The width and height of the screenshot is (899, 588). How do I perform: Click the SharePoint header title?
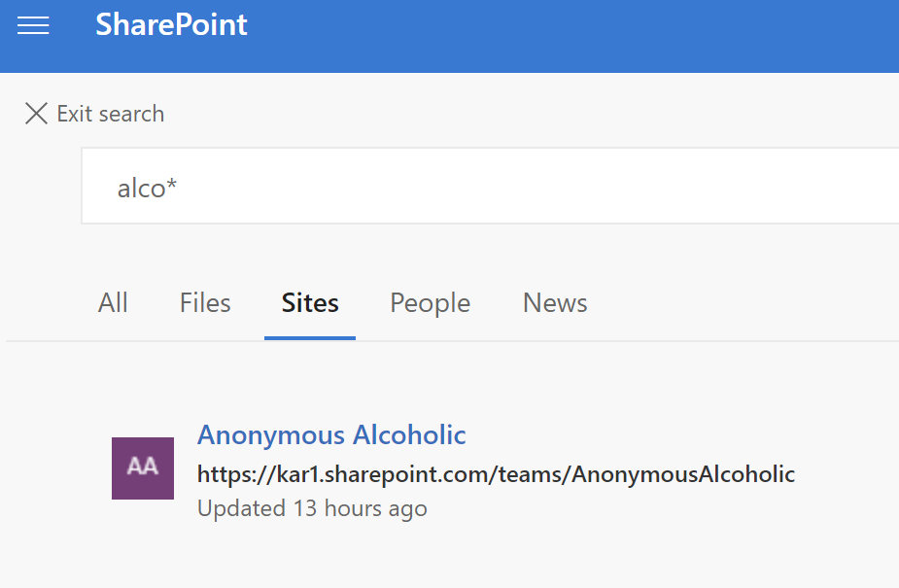pos(171,24)
